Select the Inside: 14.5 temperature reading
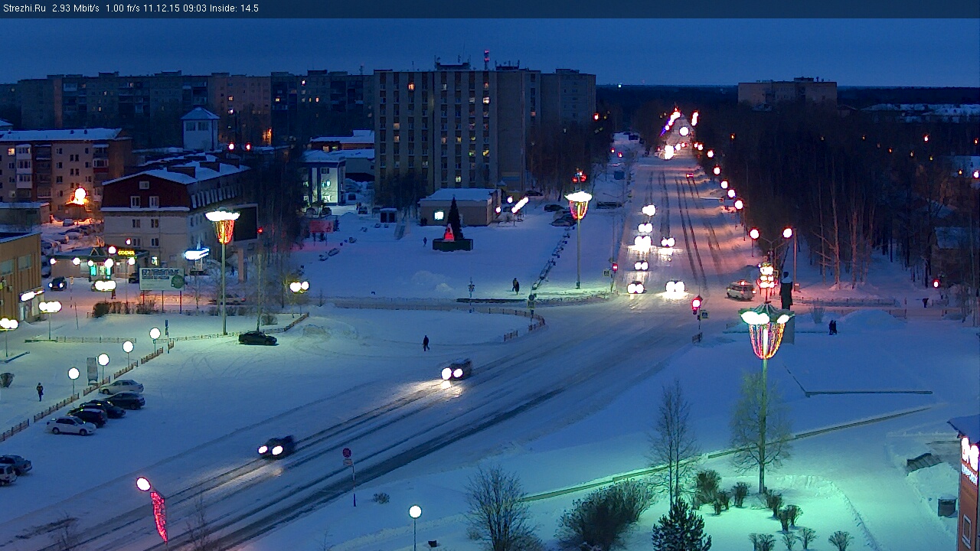The image size is (980, 551). pyautogui.click(x=234, y=8)
